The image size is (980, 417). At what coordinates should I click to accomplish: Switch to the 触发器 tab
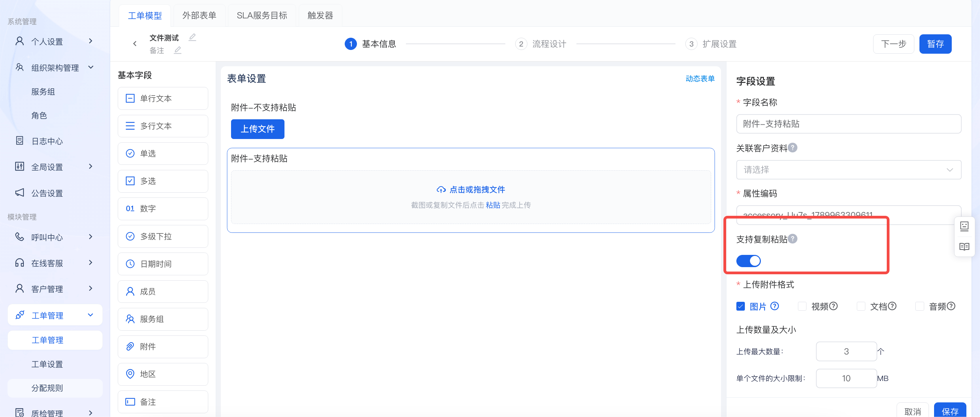click(320, 15)
